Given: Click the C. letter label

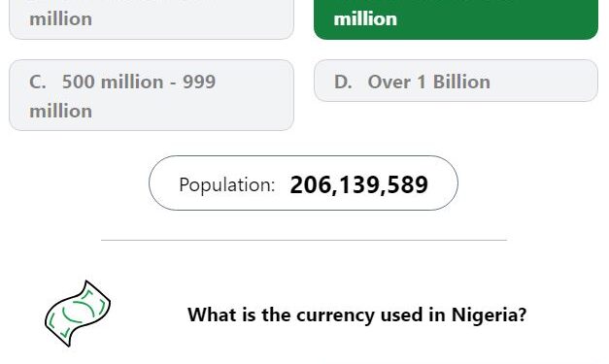Looking at the screenshot, I should click(38, 82).
